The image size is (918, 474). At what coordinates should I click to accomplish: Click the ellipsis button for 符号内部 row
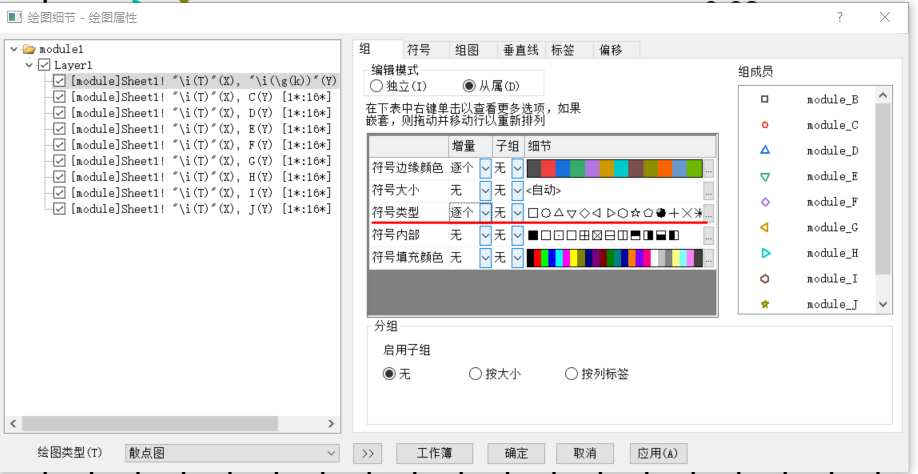click(709, 235)
